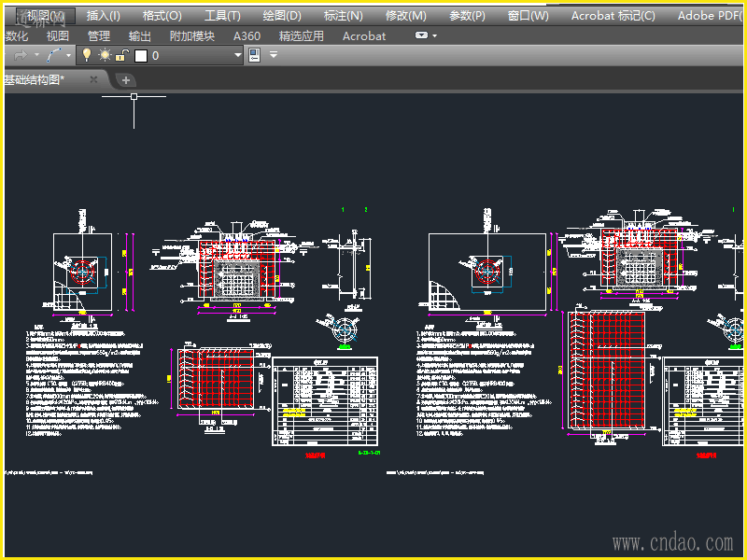Screen dimensions: 747x560
Task: Open the 插入(I) menu
Action: click(x=103, y=15)
